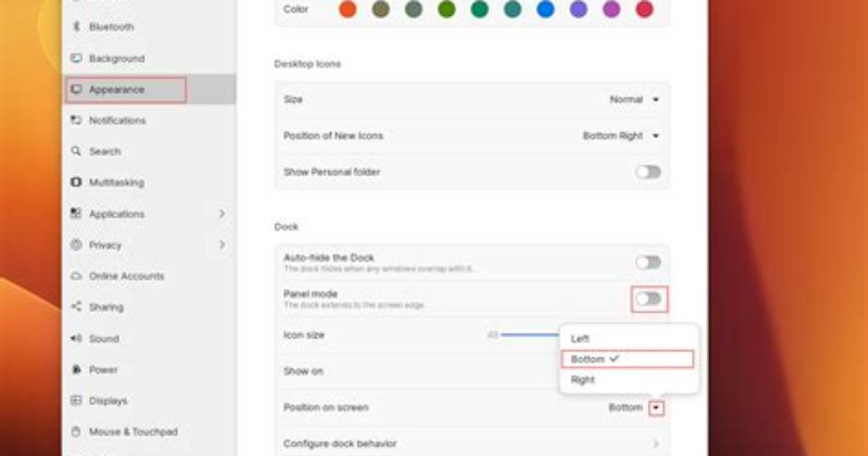Choose Left in dock position menu
Viewport: 868px width, 456px height.
[x=629, y=338]
